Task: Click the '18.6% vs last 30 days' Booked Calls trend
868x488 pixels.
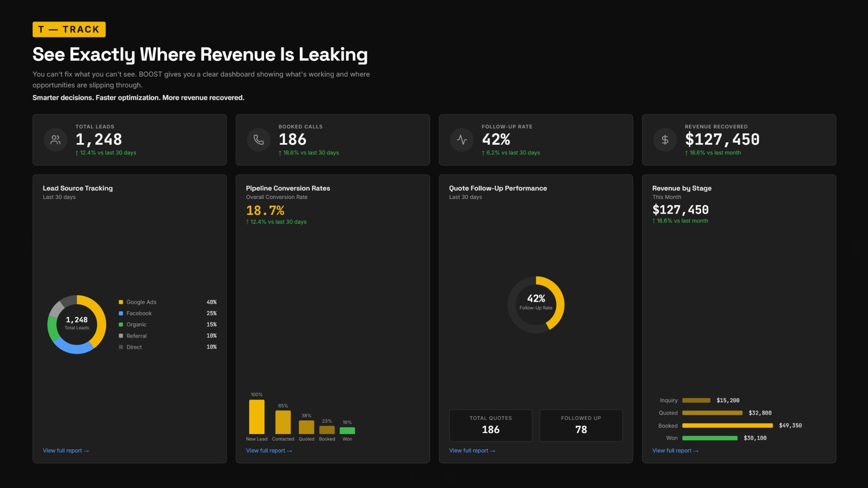Action: [309, 153]
